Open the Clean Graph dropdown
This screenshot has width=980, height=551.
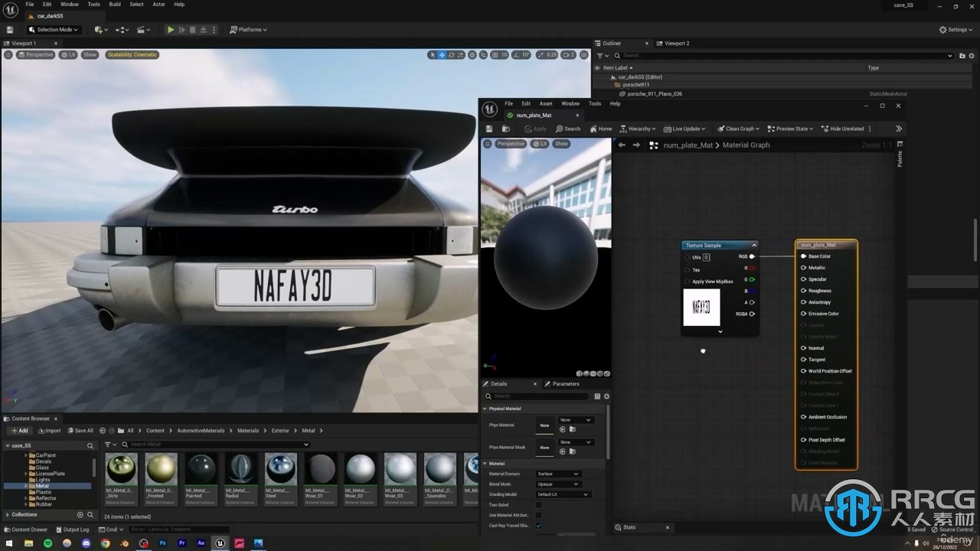coord(737,129)
